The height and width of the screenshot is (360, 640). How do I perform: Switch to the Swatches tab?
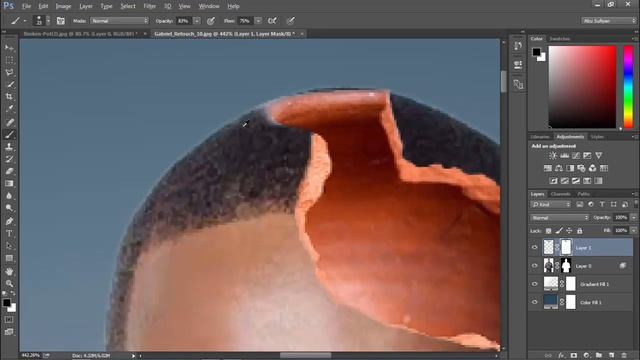click(x=560, y=39)
